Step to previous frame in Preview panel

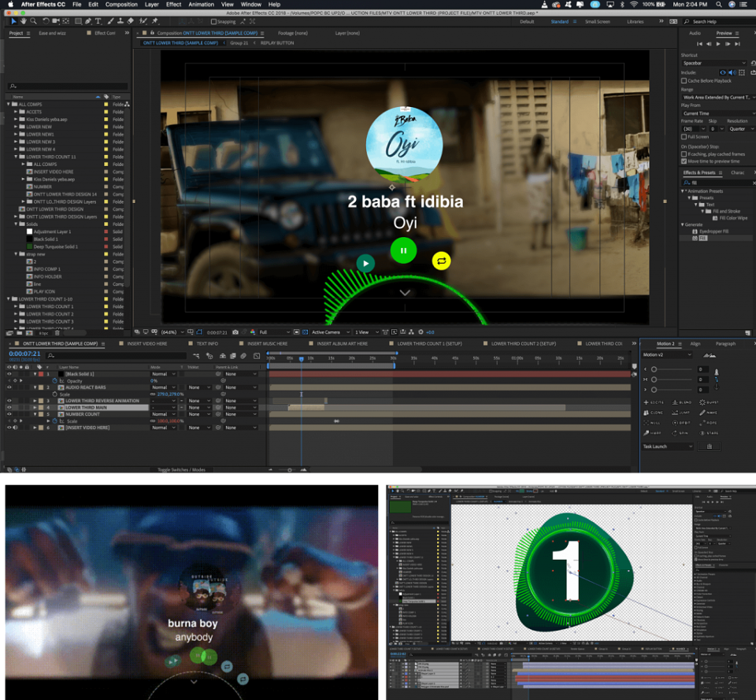tap(709, 44)
